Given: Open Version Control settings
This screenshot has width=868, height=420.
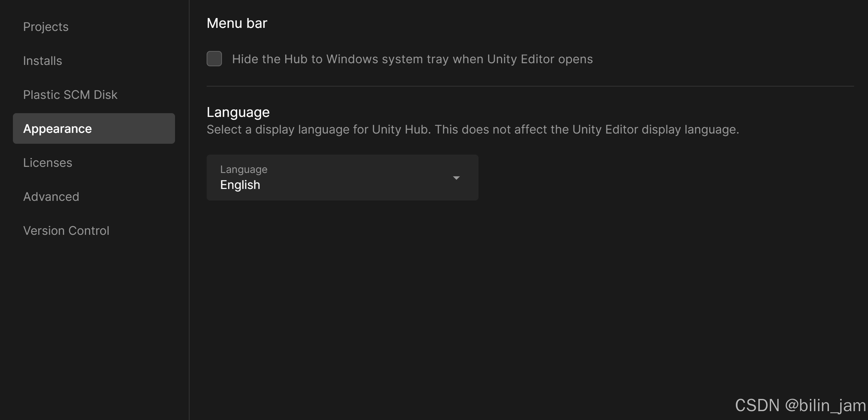Looking at the screenshot, I should (66, 231).
